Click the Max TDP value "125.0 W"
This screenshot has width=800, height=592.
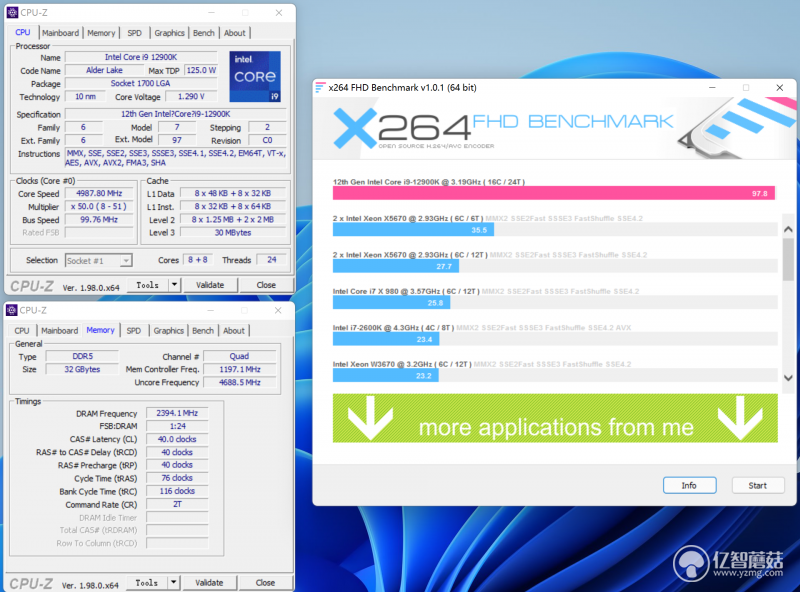[x=201, y=70]
